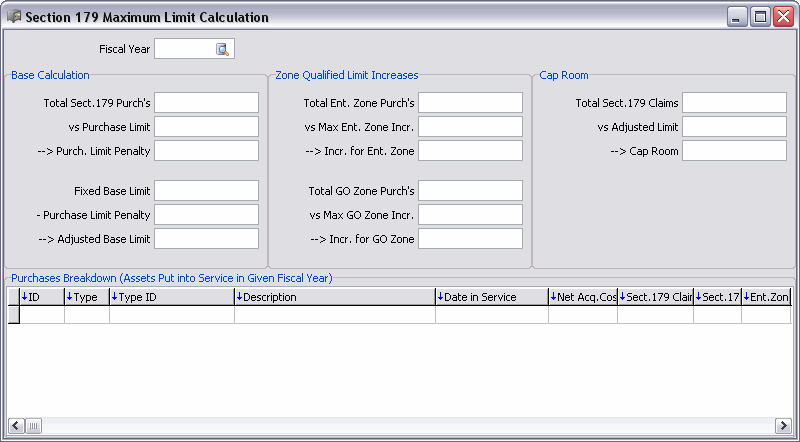Focus the Total Sect.179 Purch's field
The height and width of the screenshot is (442, 800).
(206, 103)
